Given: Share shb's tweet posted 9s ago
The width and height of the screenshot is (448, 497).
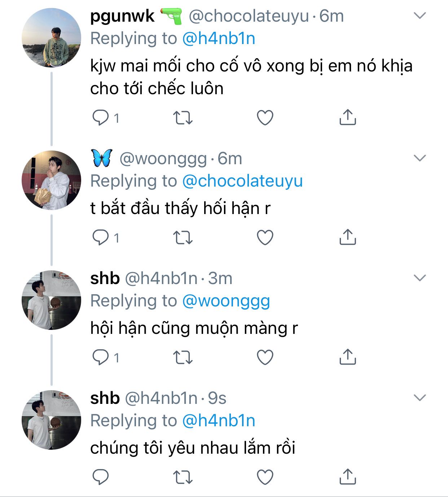Looking at the screenshot, I should point(347,477).
